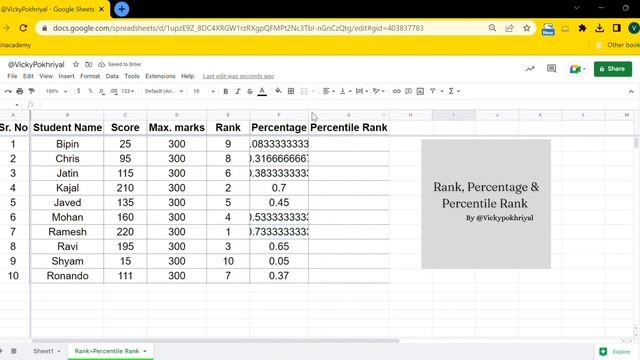Open Chrome extensions puzzle icon
Viewport: 640px width, 360px height.
(x=582, y=28)
